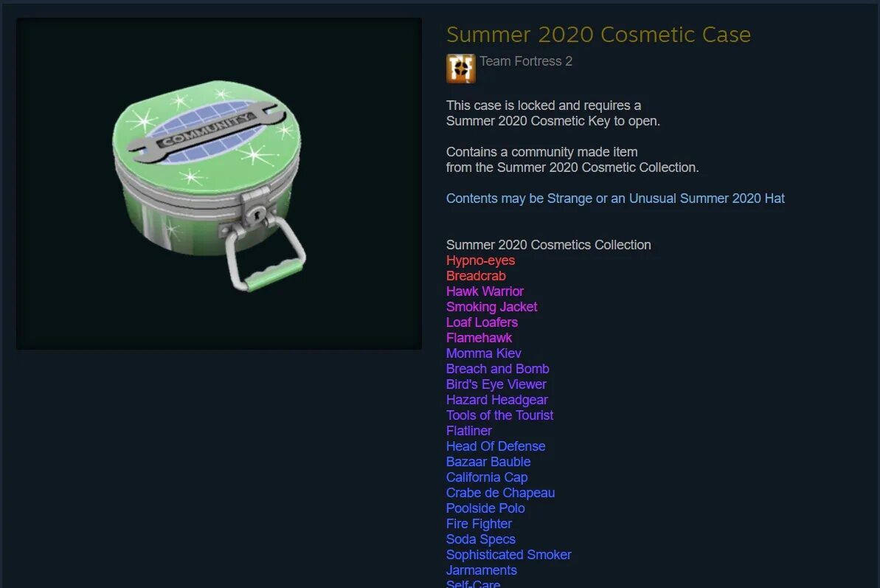Choose Hazard Headgear from the list

click(x=497, y=399)
